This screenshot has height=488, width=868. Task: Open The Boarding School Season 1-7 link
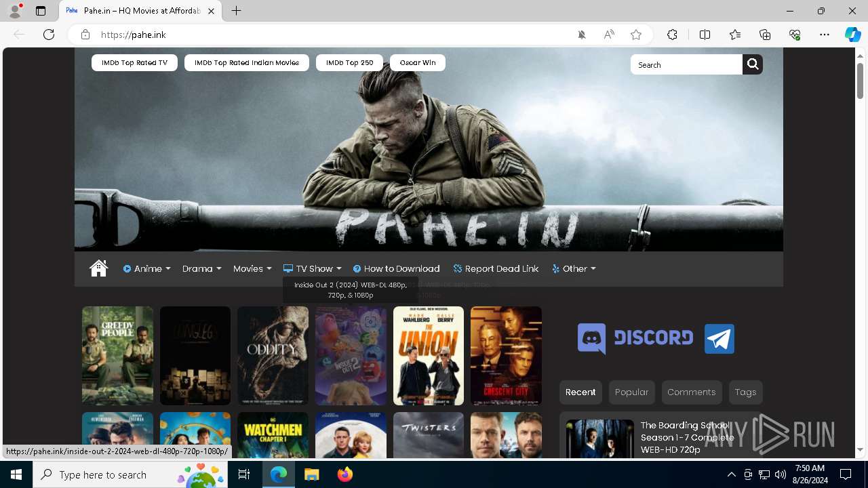pyautogui.click(x=687, y=437)
